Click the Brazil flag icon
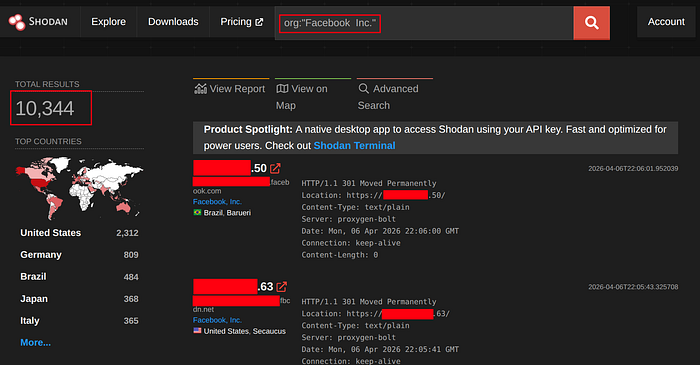 pyautogui.click(x=197, y=212)
